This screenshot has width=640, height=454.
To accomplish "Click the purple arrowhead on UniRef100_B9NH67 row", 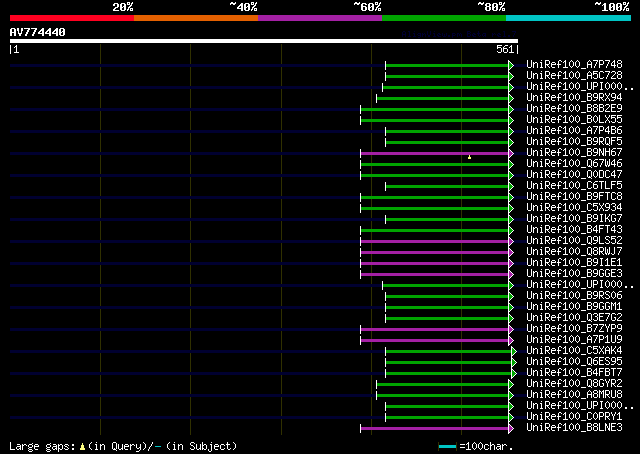I will click(x=511, y=154).
